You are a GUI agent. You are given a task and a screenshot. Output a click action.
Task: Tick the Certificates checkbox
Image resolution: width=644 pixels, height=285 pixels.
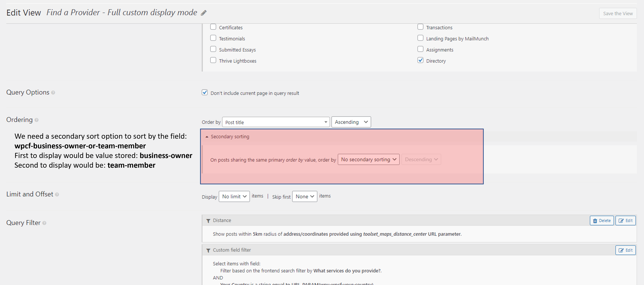[213, 27]
